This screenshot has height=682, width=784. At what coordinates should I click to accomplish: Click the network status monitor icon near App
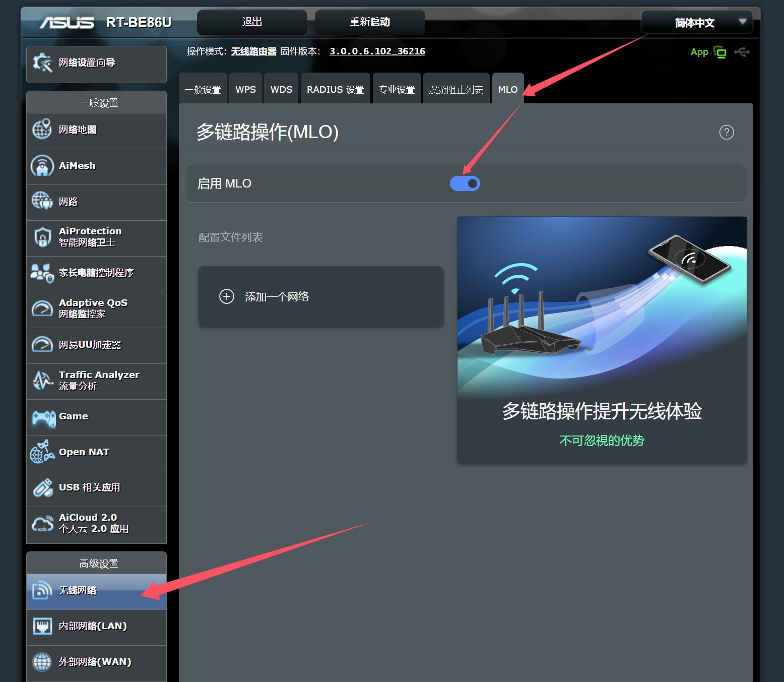pyautogui.click(x=720, y=52)
